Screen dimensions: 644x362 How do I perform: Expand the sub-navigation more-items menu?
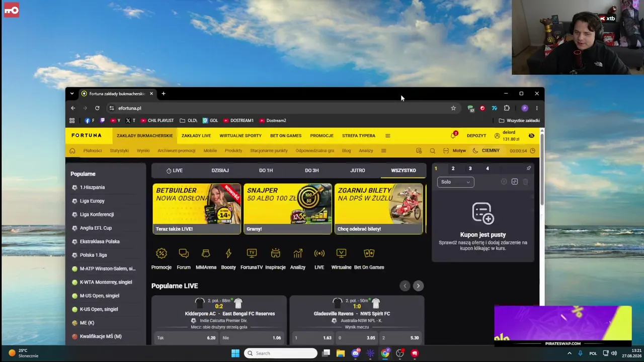pos(383,151)
